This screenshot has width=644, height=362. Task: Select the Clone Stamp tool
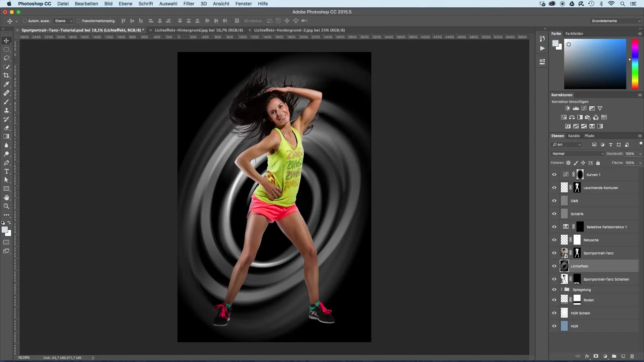6,110
